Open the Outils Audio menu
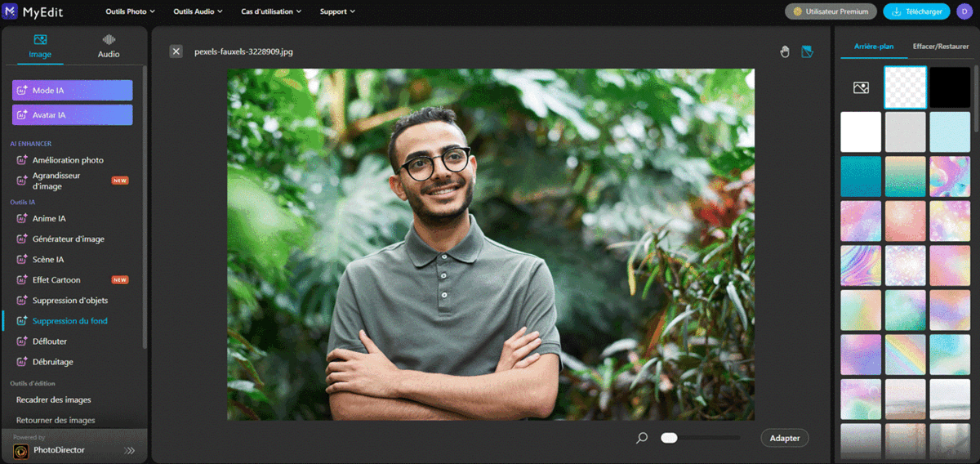The image size is (980, 464). point(199,11)
